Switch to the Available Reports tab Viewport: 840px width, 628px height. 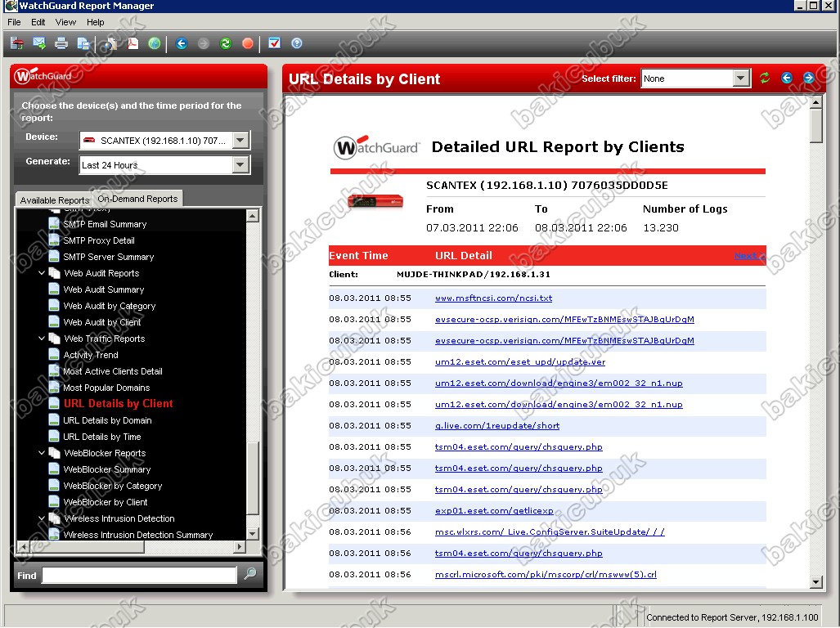point(55,200)
